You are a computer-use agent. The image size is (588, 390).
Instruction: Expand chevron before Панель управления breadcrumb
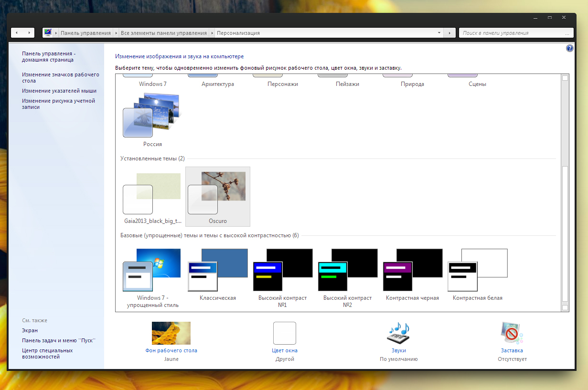pos(56,33)
